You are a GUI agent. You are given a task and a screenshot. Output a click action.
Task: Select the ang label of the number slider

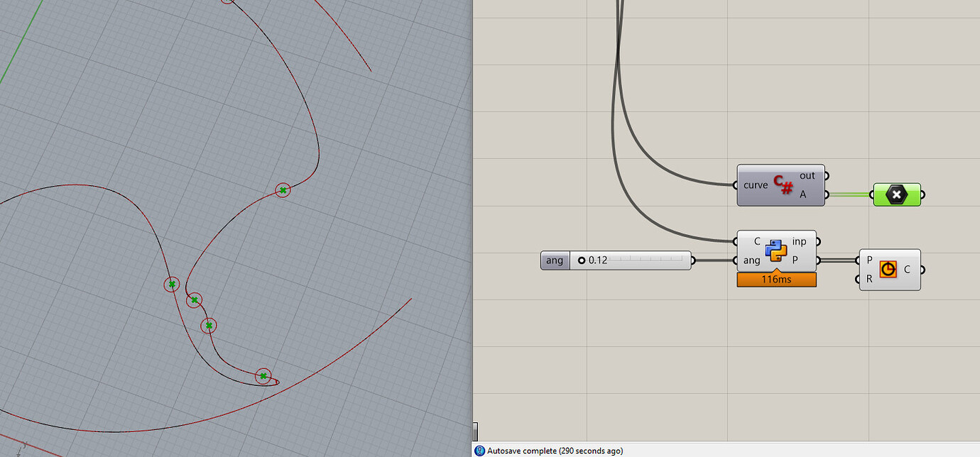click(x=555, y=260)
